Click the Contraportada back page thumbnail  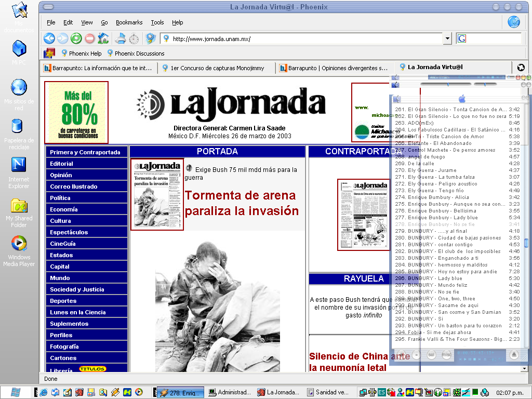[x=364, y=215]
